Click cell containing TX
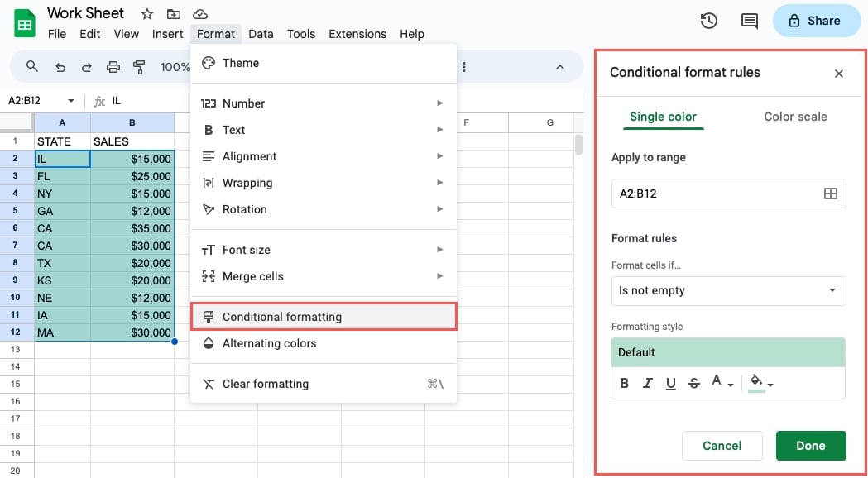Screen dimensions: 868x478 pos(62,263)
